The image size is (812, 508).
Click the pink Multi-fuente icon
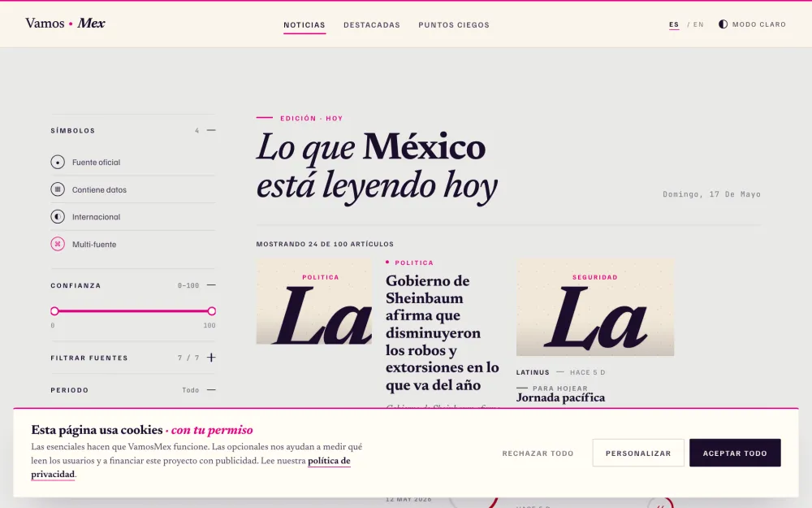point(58,244)
